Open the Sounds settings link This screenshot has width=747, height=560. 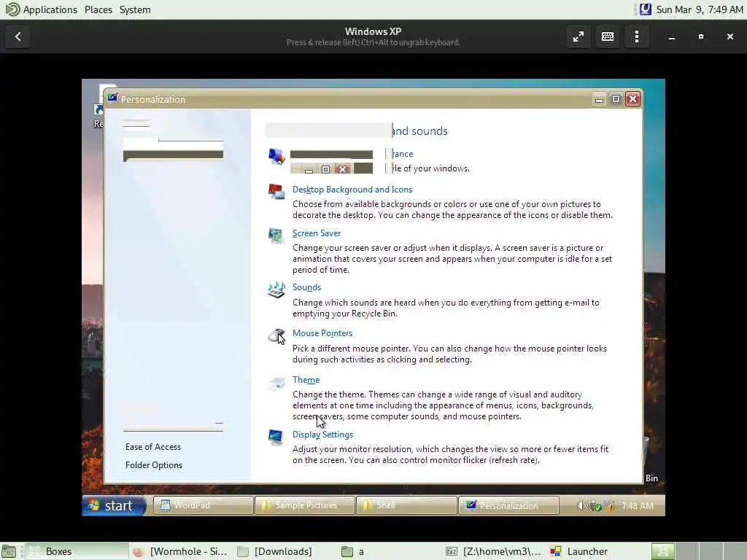tap(306, 287)
